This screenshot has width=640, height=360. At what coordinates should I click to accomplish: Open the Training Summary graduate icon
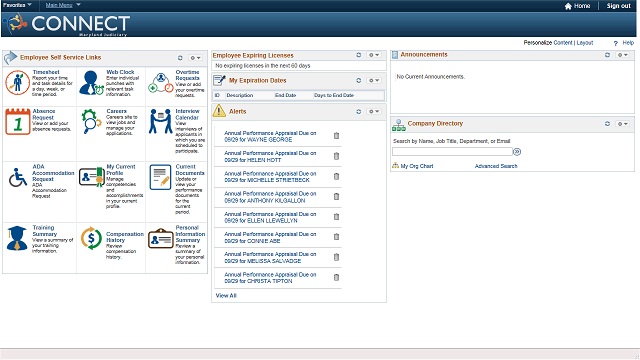coord(17,238)
